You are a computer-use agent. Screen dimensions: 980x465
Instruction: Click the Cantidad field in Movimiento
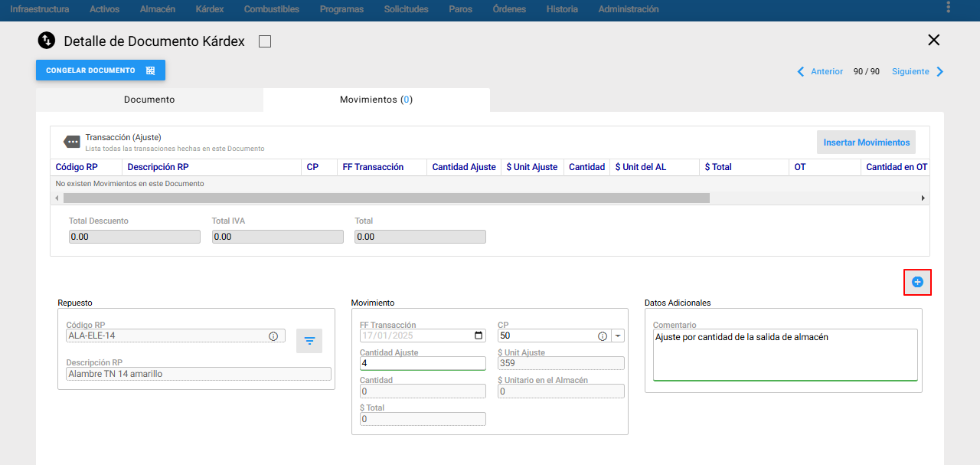(x=423, y=391)
